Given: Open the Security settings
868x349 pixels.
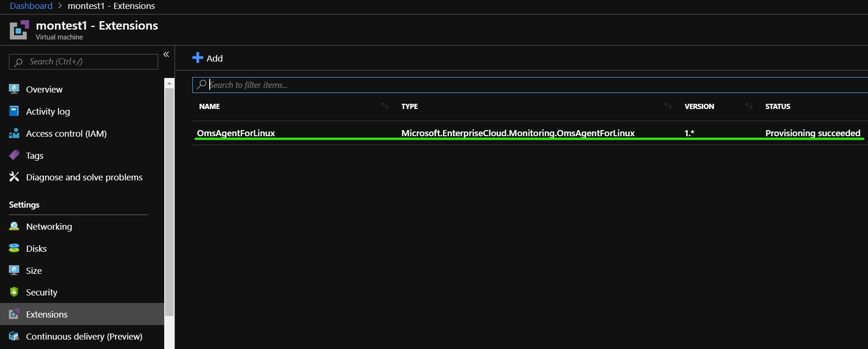Looking at the screenshot, I should point(42,292).
